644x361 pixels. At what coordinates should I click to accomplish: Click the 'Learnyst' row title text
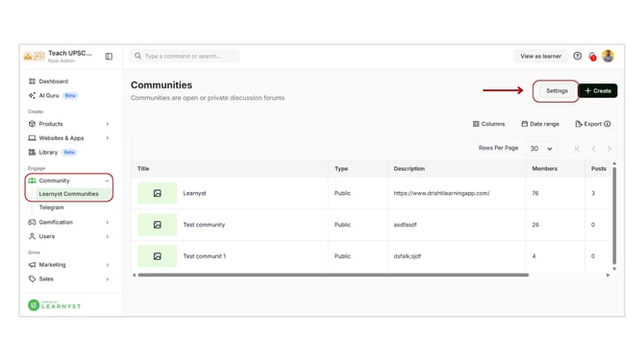click(x=195, y=193)
